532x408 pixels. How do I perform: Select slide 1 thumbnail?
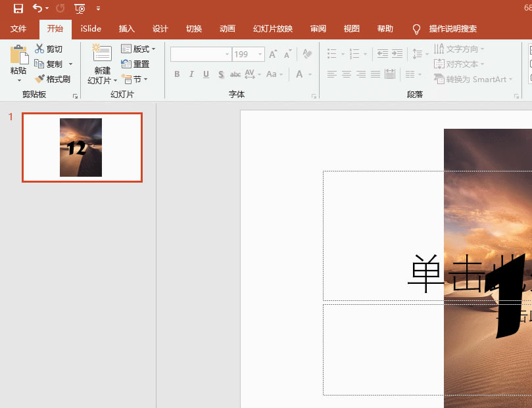tap(82, 147)
